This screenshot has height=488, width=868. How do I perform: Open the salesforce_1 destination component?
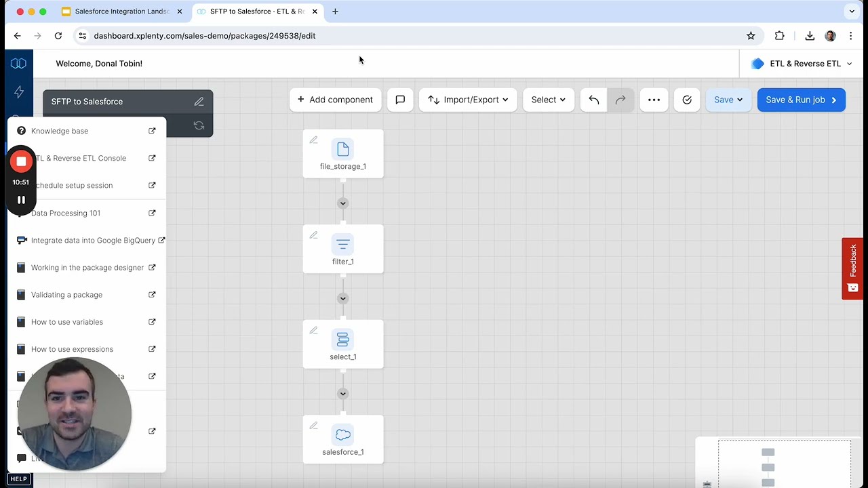click(343, 439)
